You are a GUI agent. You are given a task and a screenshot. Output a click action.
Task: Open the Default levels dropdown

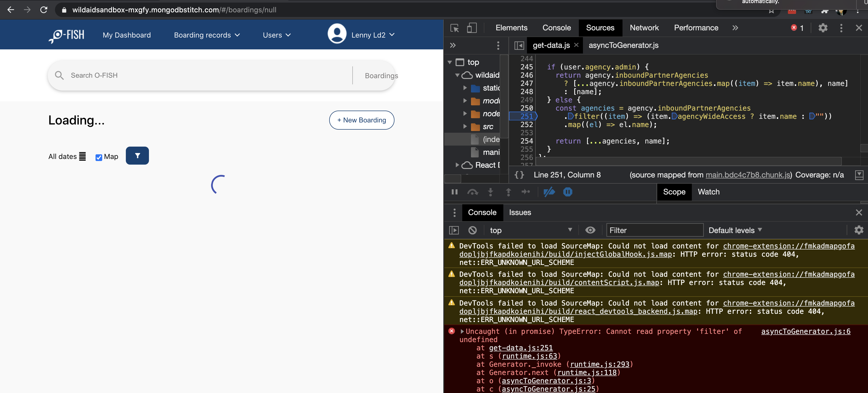pyautogui.click(x=734, y=230)
